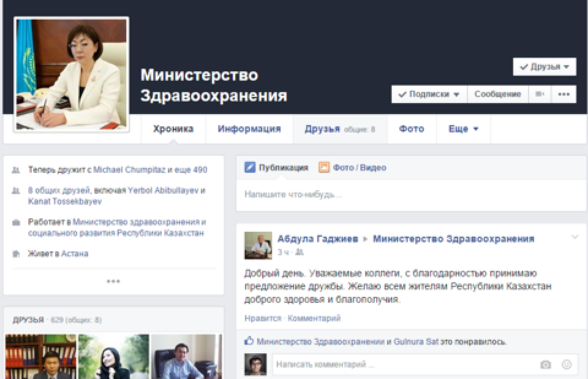Click the friends audience icon on post
The height and width of the screenshot is (379, 588).
[x=300, y=251]
